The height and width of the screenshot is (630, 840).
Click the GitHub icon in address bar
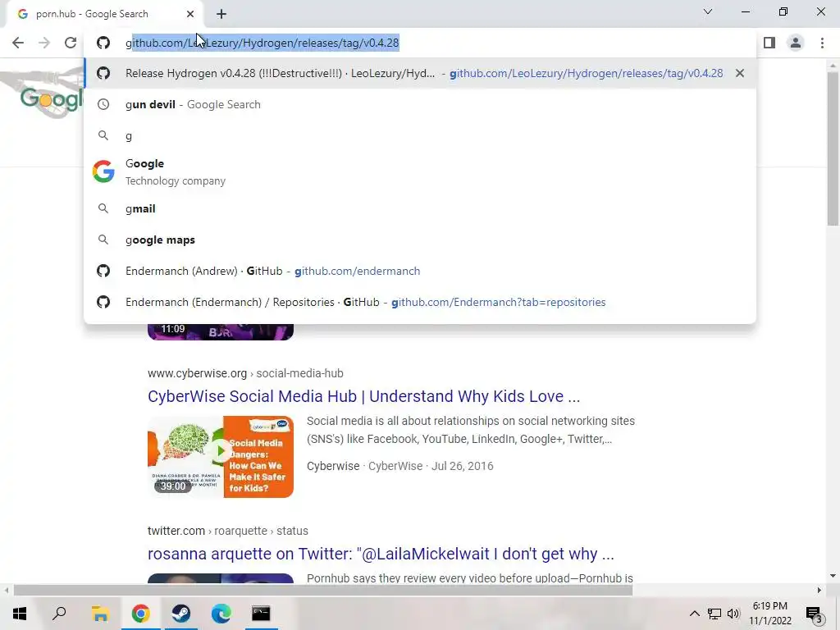[103, 43]
